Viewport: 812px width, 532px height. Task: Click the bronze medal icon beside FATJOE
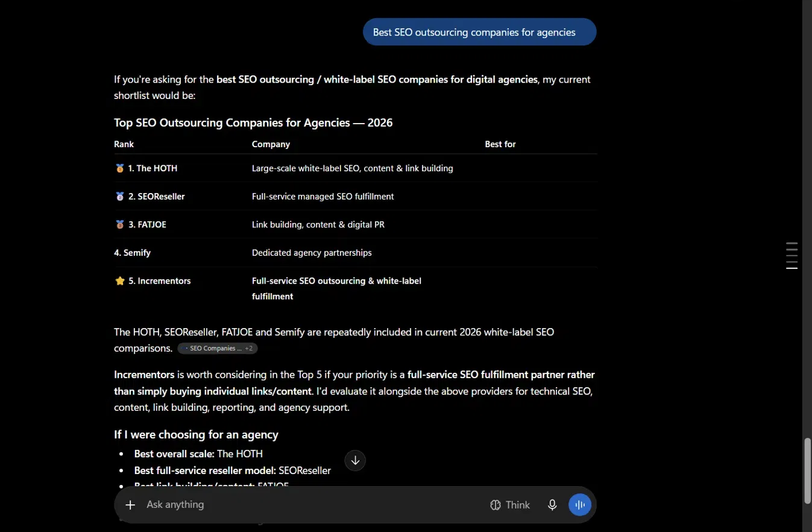(120, 224)
